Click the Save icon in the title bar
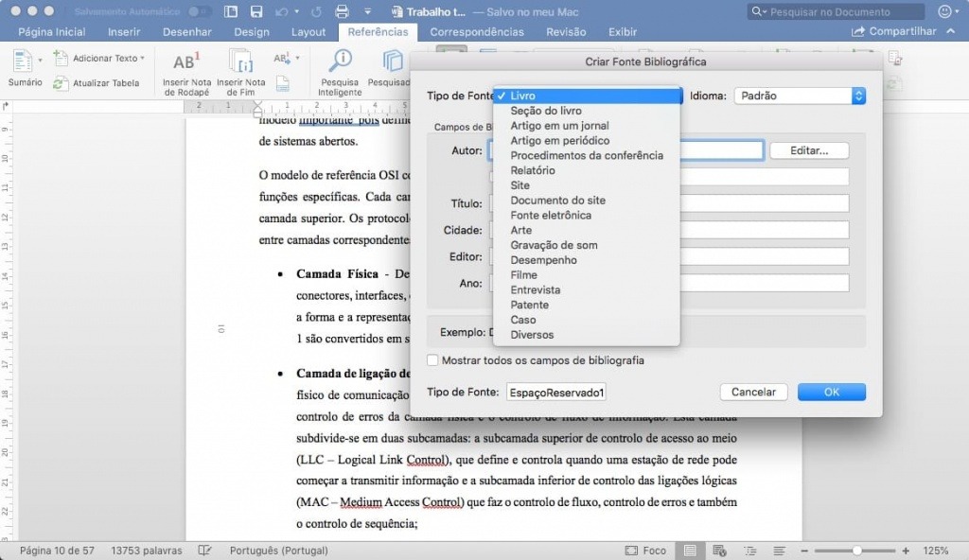 tap(257, 11)
